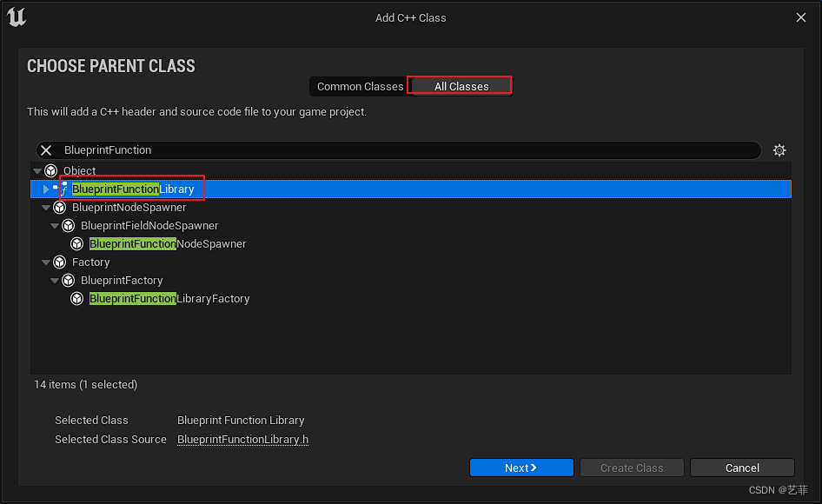Image resolution: width=822 pixels, height=504 pixels.
Task: Collapse the BlueprintFieldNodeSpawner node
Action: point(55,226)
